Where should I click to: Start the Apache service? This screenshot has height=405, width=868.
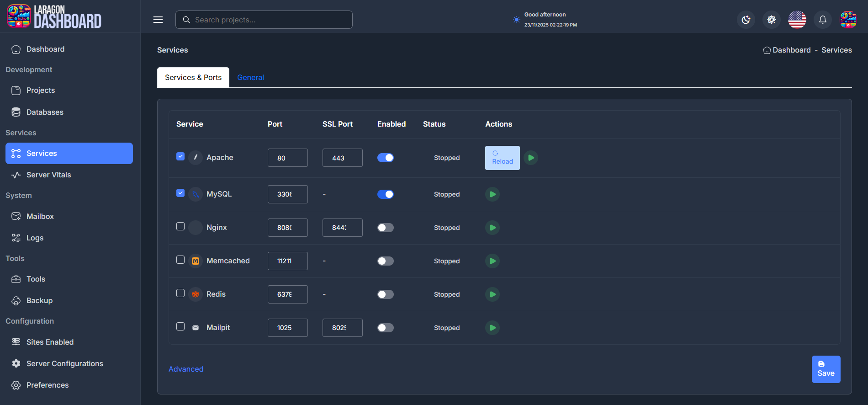[x=531, y=158]
